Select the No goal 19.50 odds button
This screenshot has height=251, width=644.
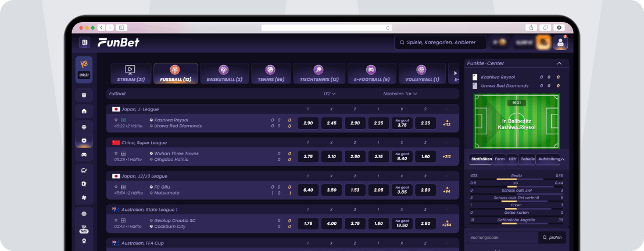point(402,224)
